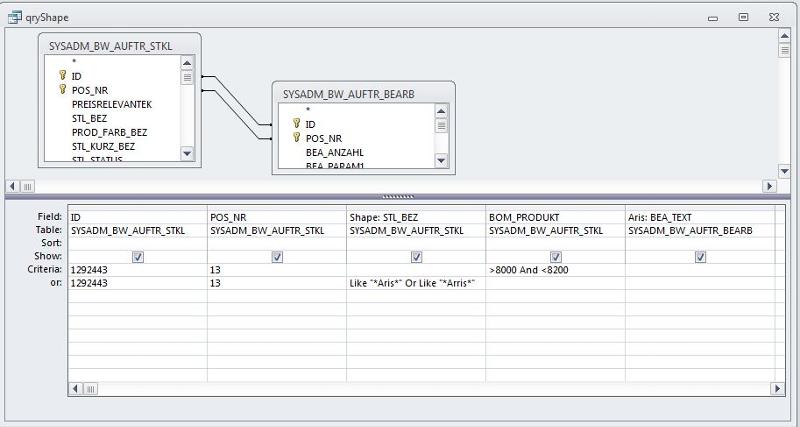The image size is (800, 427).
Task: Toggle Show checkbox for BOM_PRODUKT column
Action: (556, 257)
